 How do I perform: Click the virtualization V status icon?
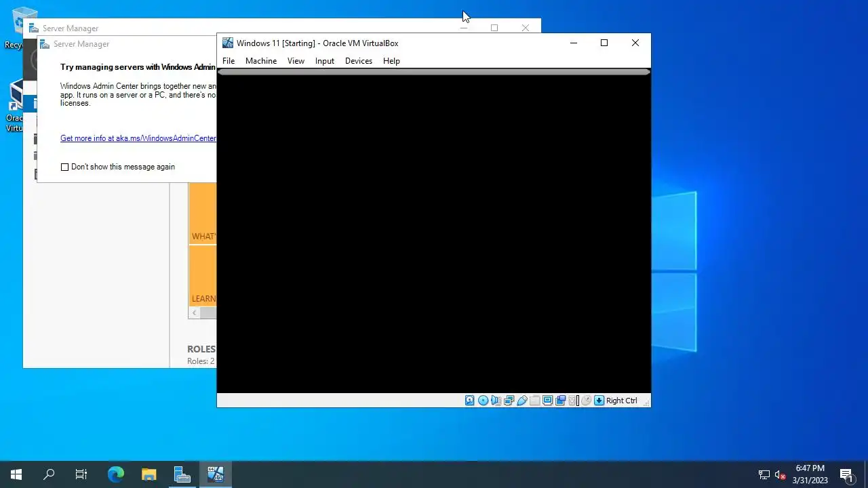pyautogui.click(x=572, y=401)
